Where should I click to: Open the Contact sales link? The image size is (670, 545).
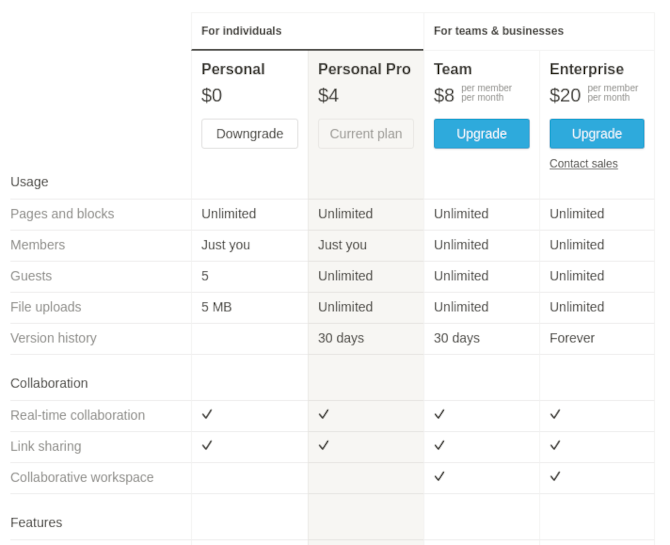point(583,164)
